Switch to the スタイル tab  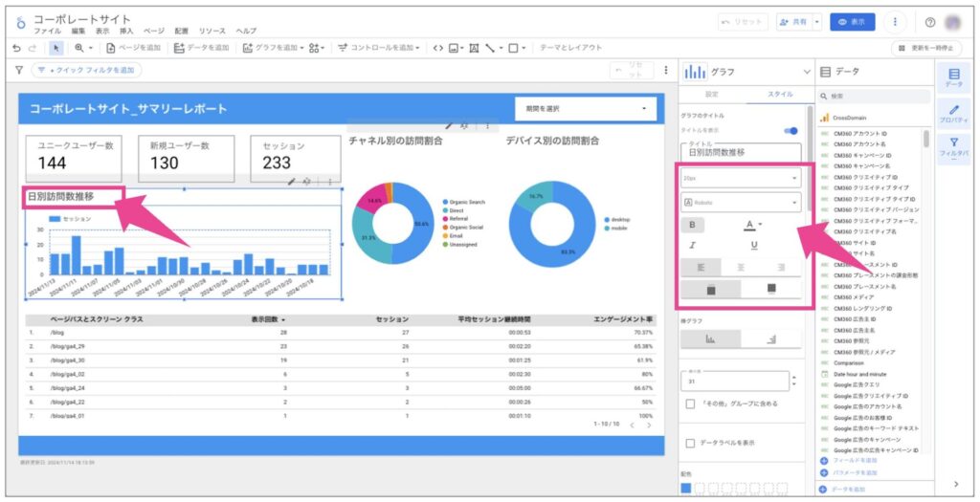pos(779,95)
